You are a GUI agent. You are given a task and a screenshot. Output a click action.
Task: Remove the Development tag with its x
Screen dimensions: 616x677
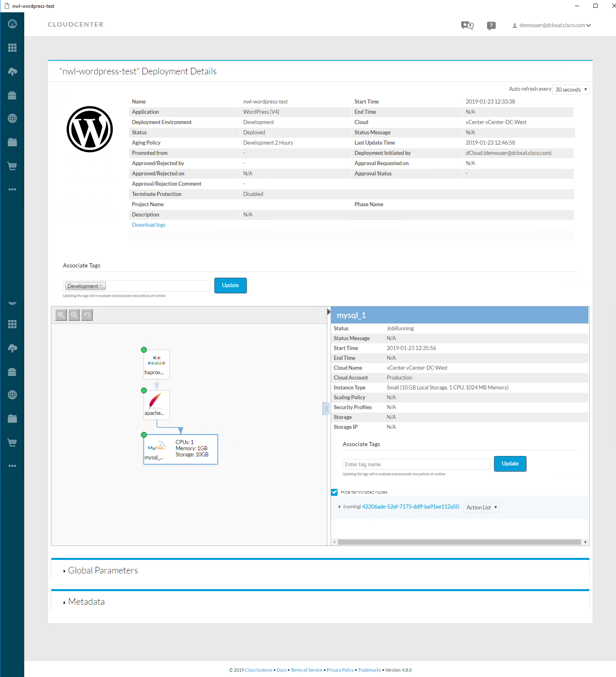click(x=101, y=286)
